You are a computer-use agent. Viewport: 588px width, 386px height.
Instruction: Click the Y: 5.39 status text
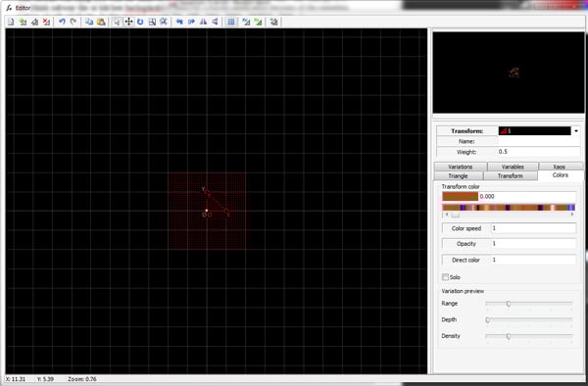coord(45,379)
